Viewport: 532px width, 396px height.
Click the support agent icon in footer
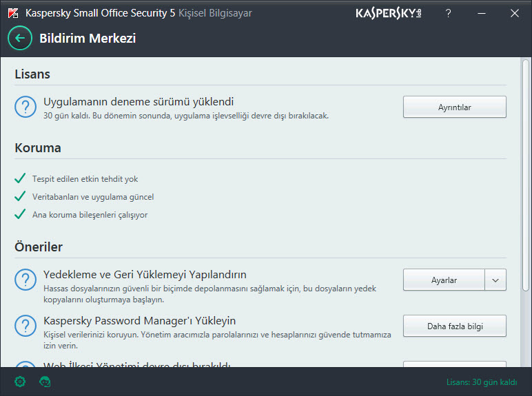(x=45, y=382)
